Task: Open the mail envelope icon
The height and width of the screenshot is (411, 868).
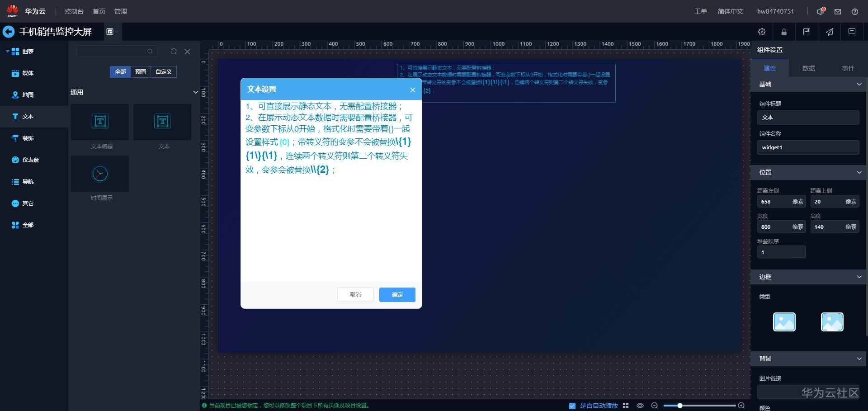Action: pyautogui.click(x=838, y=12)
